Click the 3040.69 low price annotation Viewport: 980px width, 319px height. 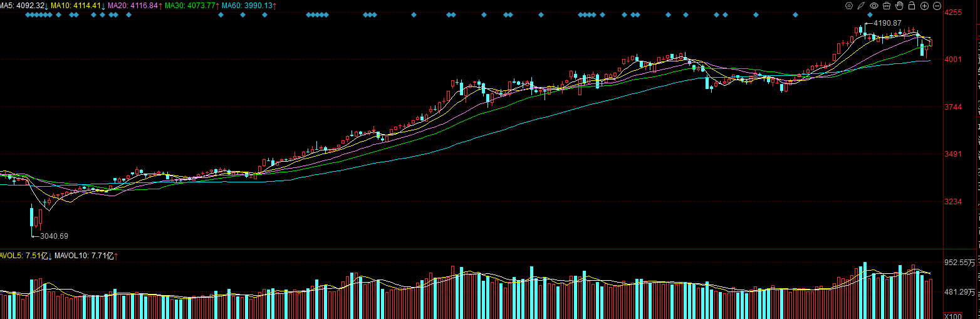[x=54, y=236]
